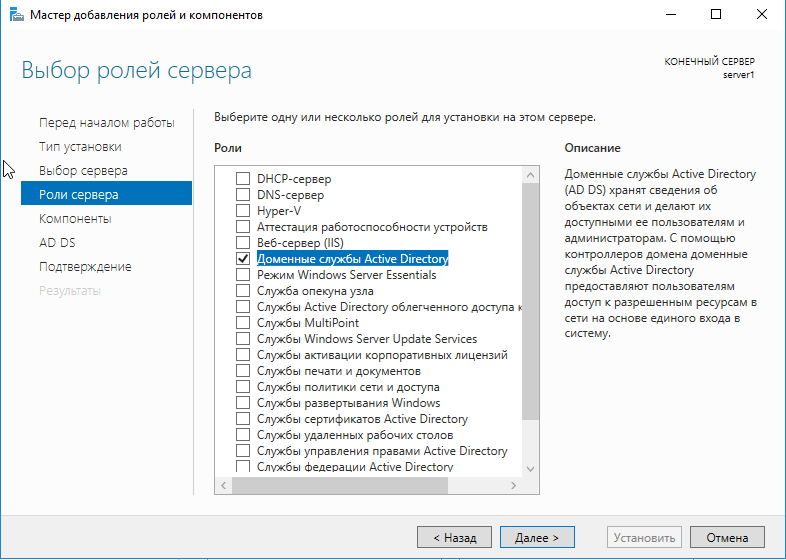Viewport: 786px width, 560px height.
Task: Click the roles list scroll down arrow
Action: [x=530, y=469]
